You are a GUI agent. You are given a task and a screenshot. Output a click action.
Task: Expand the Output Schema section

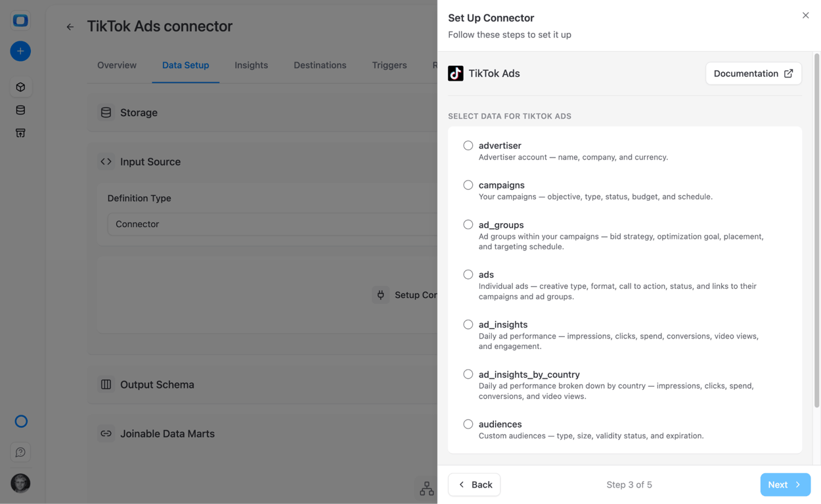(263, 385)
